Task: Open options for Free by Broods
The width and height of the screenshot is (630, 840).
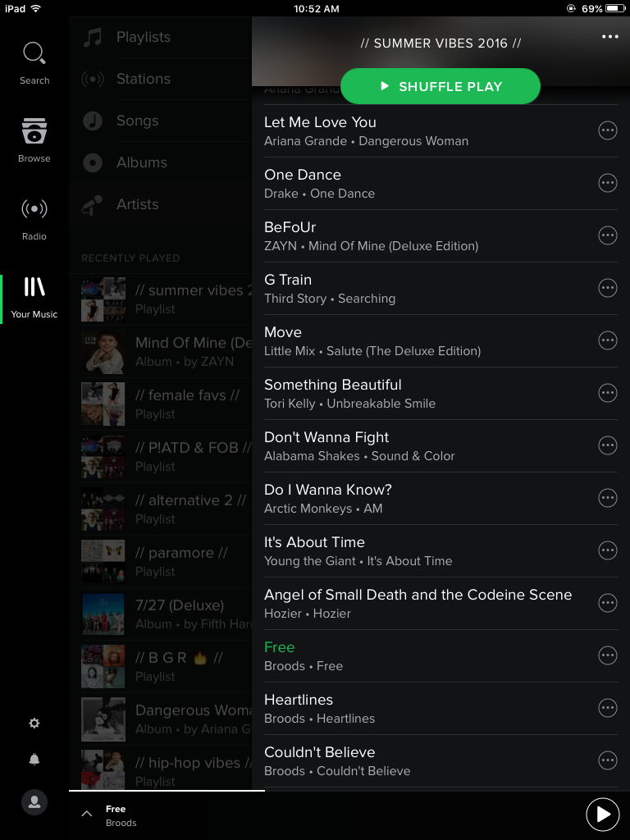Action: click(x=608, y=655)
